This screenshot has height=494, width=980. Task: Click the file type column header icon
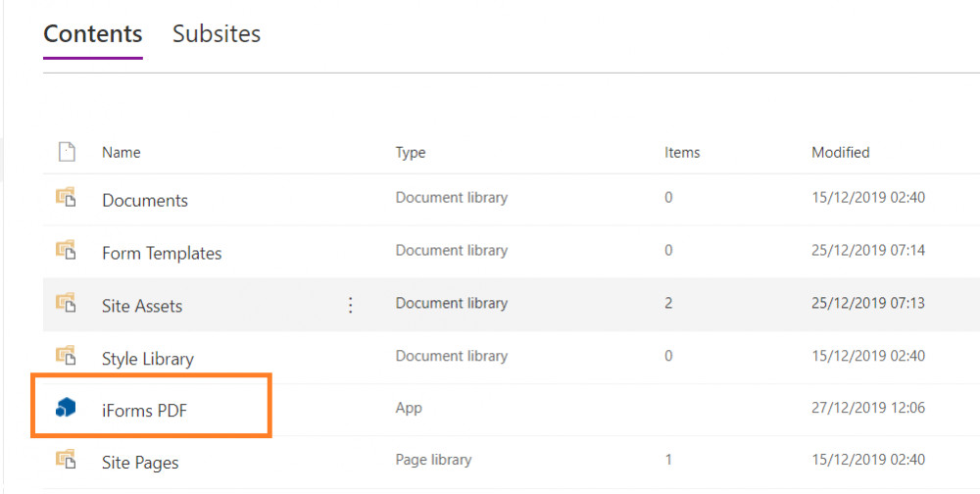coord(67,152)
